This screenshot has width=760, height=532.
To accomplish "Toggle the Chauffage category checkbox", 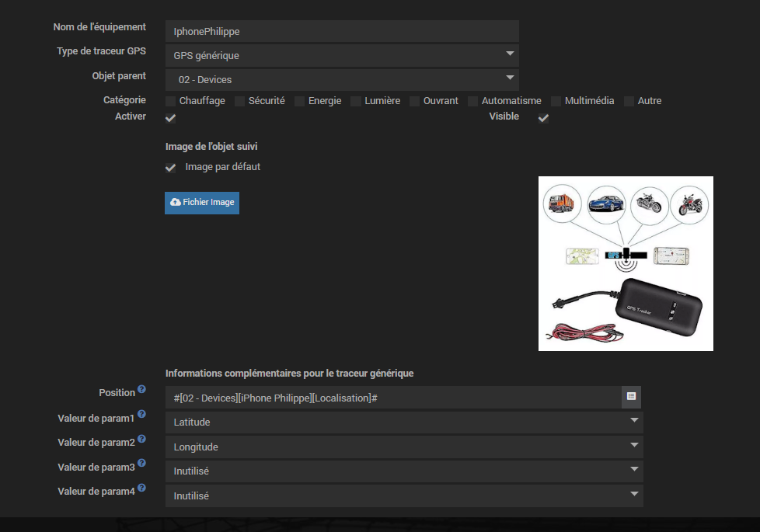I will [171, 101].
